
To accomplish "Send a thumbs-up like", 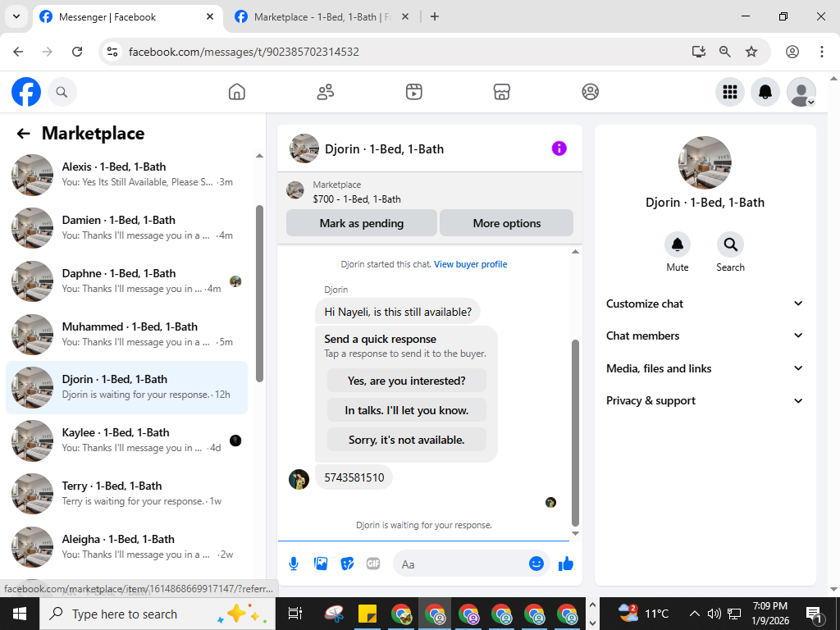I will (x=566, y=564).
